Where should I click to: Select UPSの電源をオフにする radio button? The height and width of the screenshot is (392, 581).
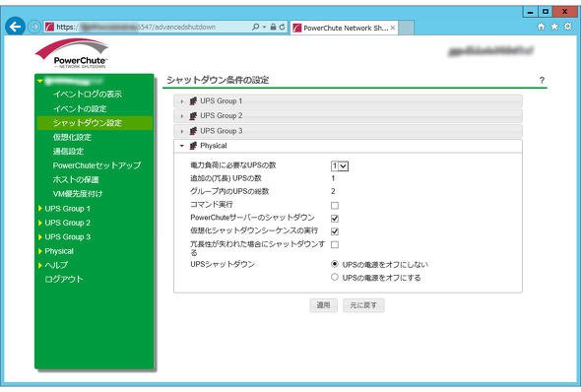pyautogui.click(x=335, y=277)
